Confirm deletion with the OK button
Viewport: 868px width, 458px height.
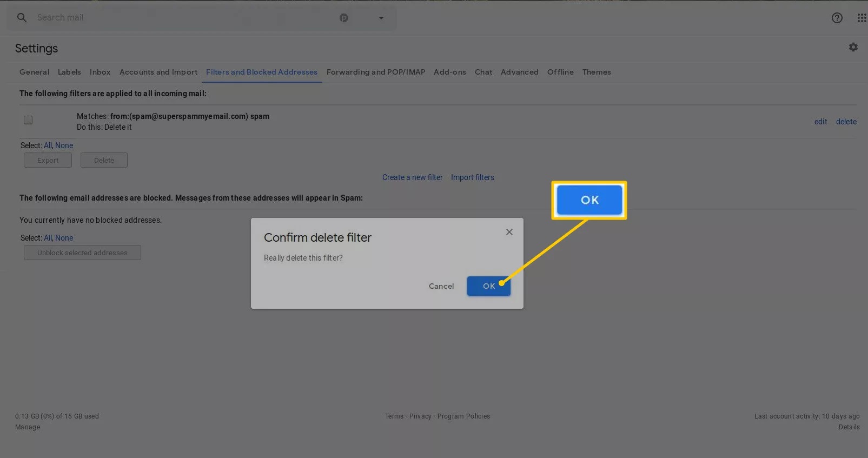coord(488,286)
